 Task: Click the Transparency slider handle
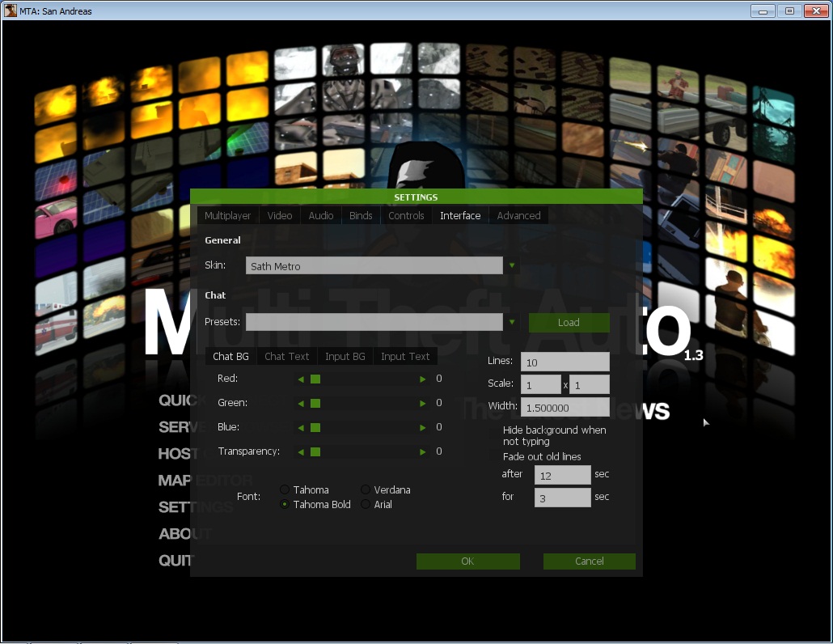click(x=315, y=452)
